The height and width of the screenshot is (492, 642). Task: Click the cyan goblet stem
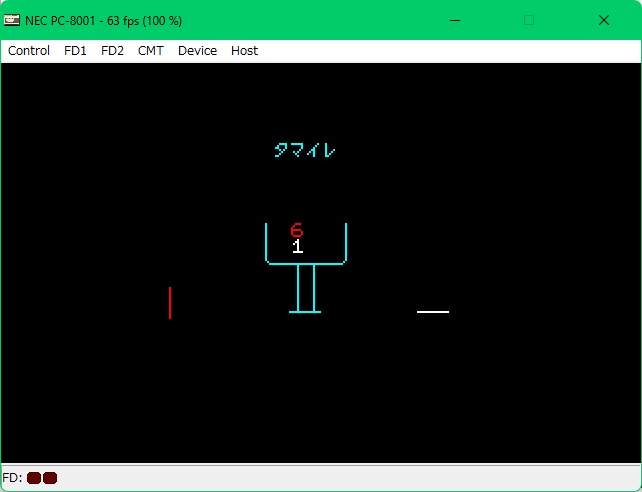click(x=306, y=288)
